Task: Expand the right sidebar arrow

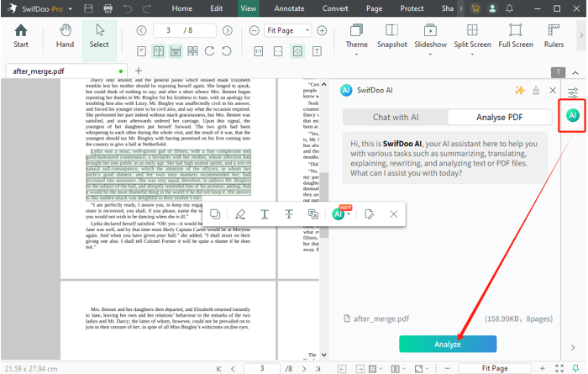Action: pyautogui.click(x=573, y=347)
